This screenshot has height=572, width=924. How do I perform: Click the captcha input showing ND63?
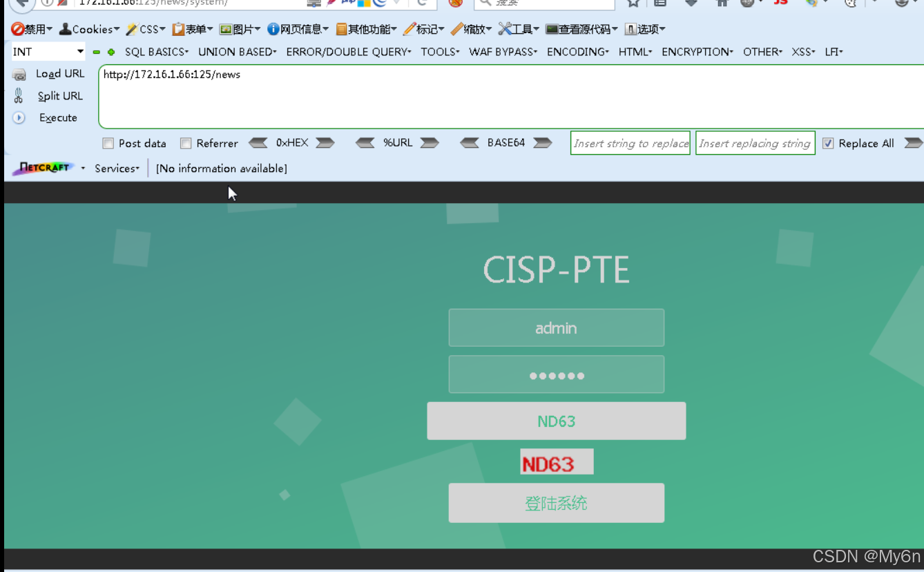557,421
